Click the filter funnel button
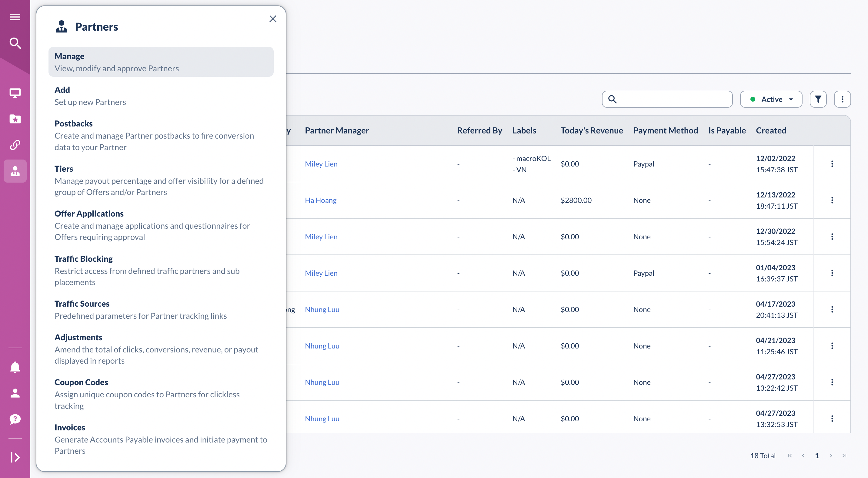 click(x=818, y=99)
